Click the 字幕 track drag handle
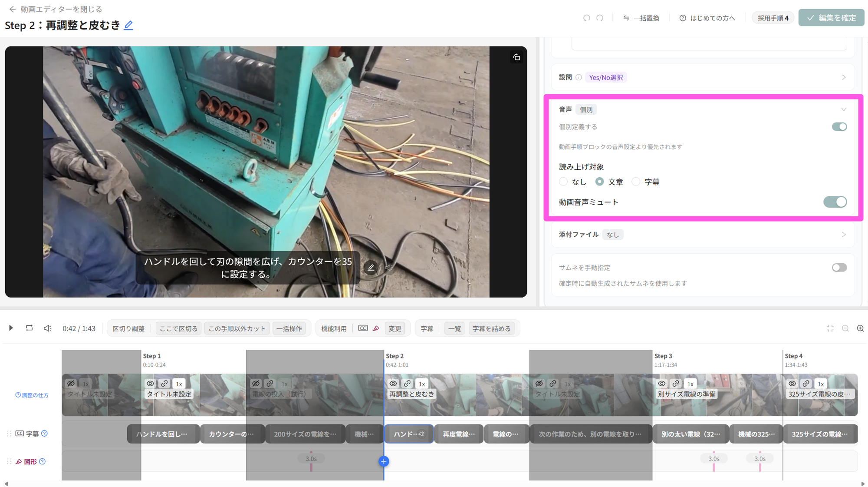This screenshot has width=868, height=487. (x=9, y=434)
